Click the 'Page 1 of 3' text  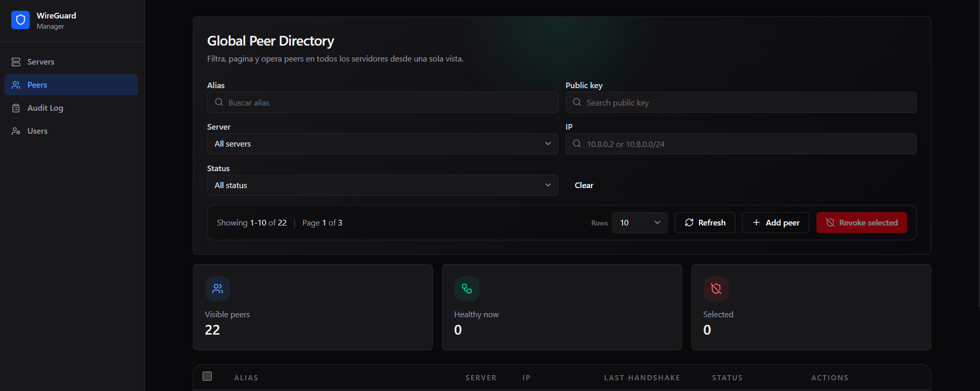(x=322, y=223)
